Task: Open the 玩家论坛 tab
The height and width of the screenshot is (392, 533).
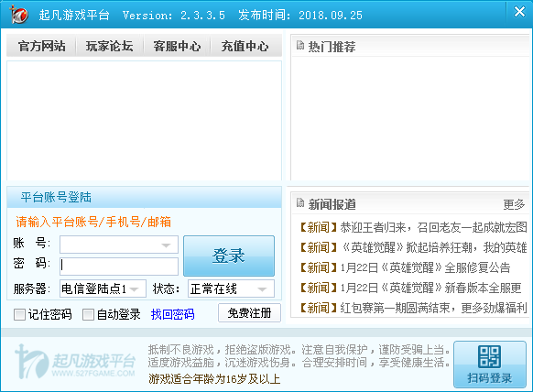Action: 110,46
